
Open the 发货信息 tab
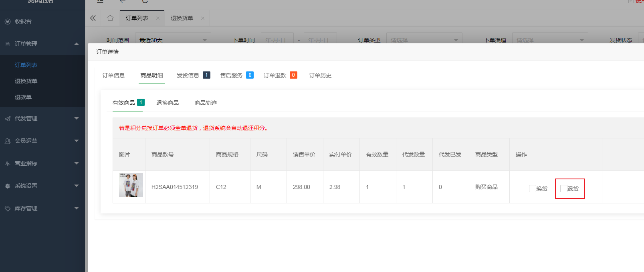[193, 75]
